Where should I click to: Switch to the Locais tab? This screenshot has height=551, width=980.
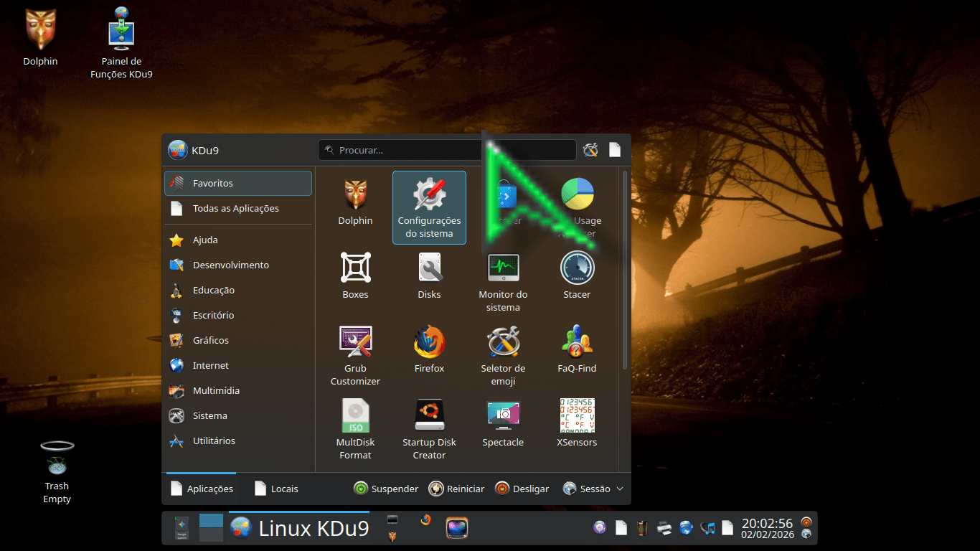coord(276,489)
